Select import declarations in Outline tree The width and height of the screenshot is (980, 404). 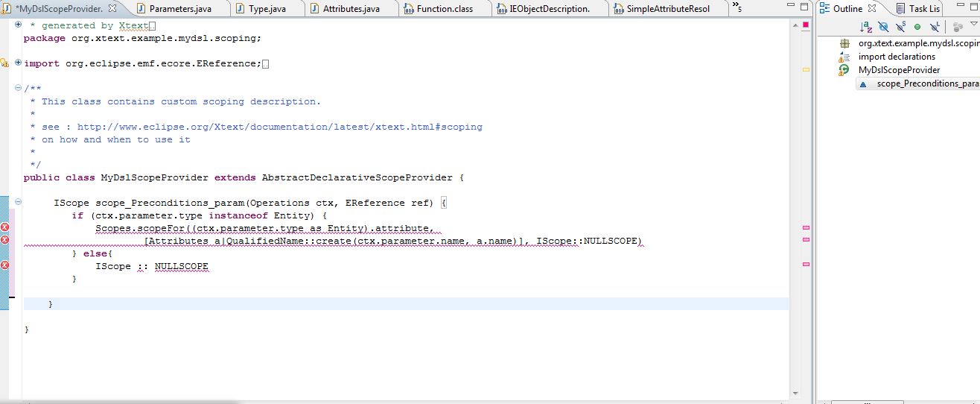pos(896,57)
